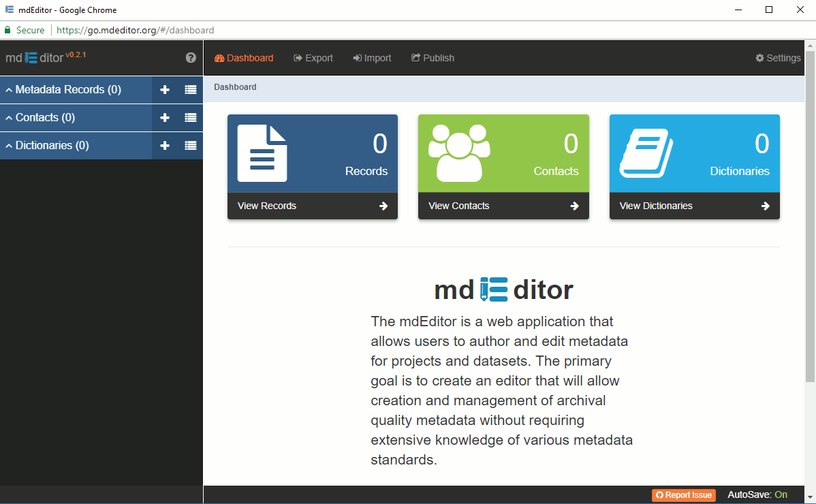The height and width of the screenshot is (504, 816).
Task: Open Settings
Action: click(778, 59)
